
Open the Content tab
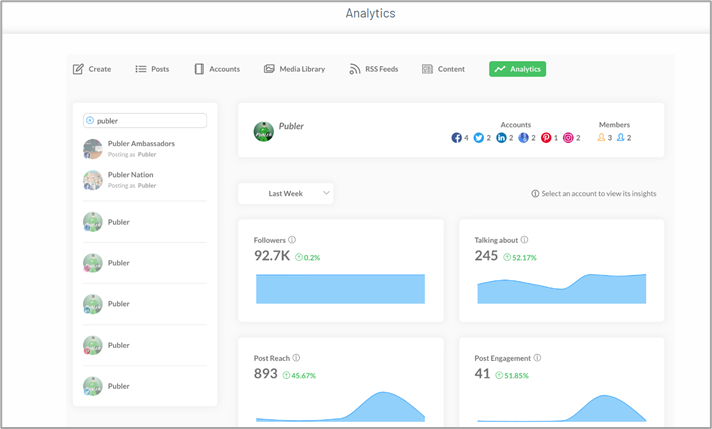coord(443,69)
